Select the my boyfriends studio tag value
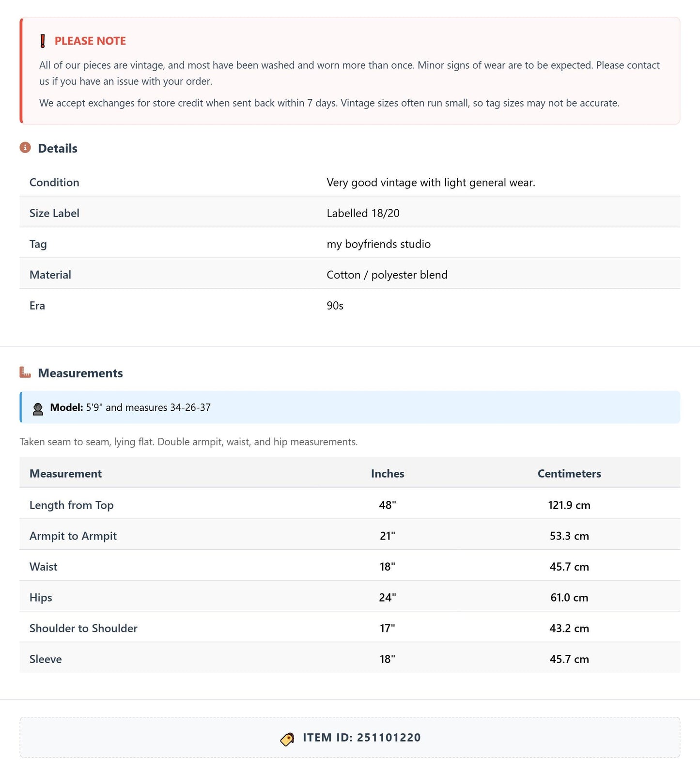Screen dimensions: 700x775 click(378, 244)
